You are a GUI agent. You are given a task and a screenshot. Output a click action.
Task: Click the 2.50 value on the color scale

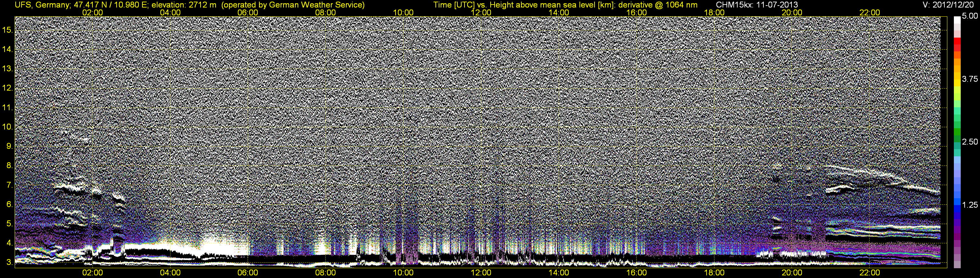click(970, 142)
